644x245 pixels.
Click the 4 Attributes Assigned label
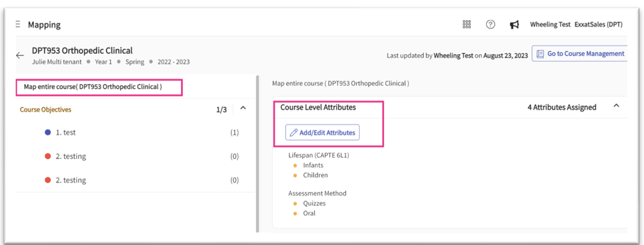click(x=561, y=107)
